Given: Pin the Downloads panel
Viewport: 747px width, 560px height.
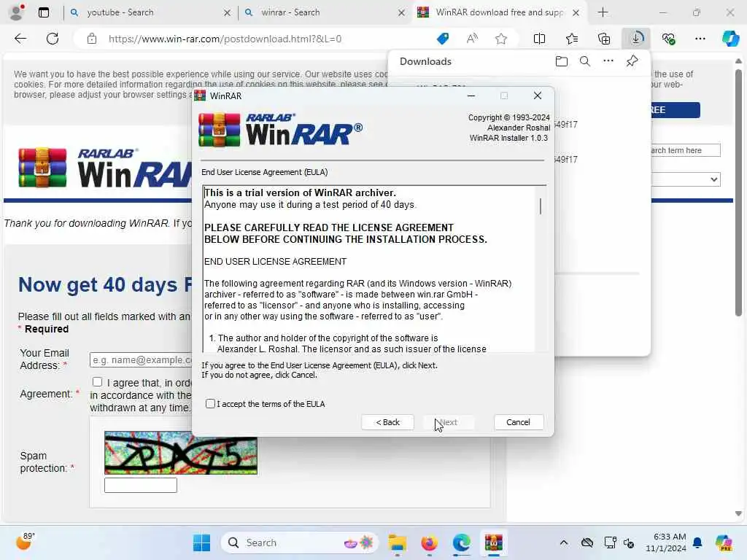Looking at the screenshot, I should pyautogui.click(x=632, y=61).
